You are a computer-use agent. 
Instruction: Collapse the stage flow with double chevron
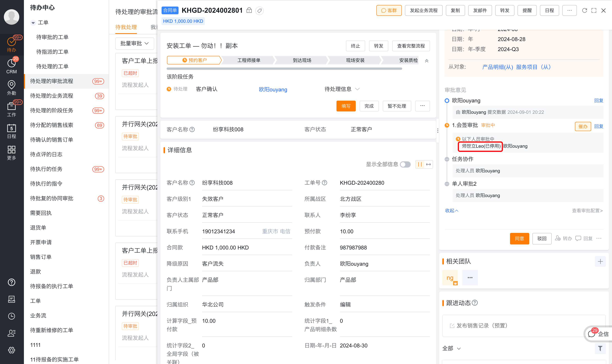click(x=427, y=61)
